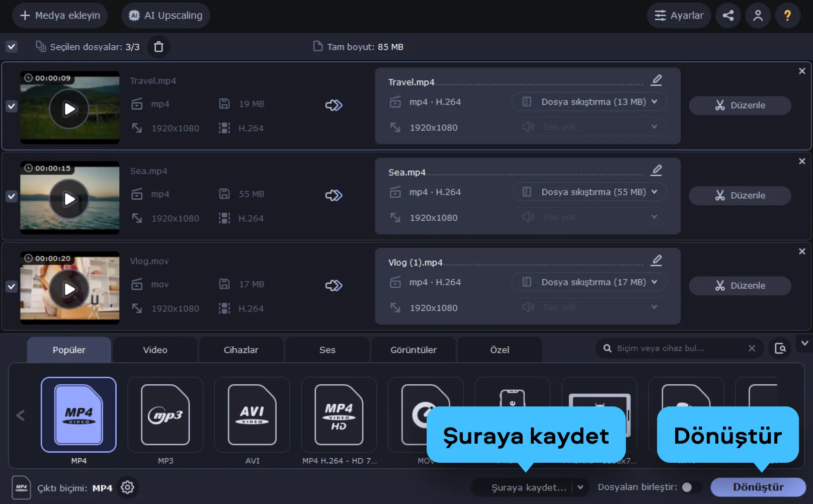Remove Vlog.mov from the list
Viewport: 813px width, 504px height.
(802, 251)
